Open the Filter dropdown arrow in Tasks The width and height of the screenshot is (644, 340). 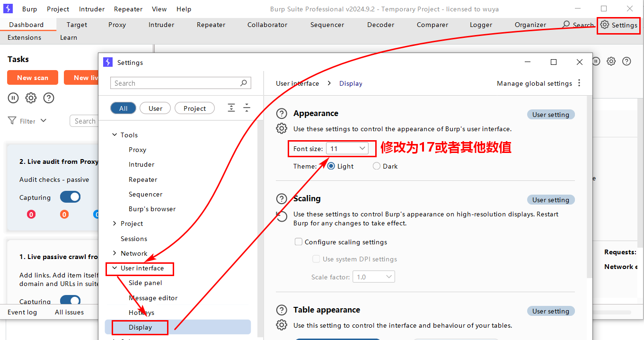click(44, 120)
